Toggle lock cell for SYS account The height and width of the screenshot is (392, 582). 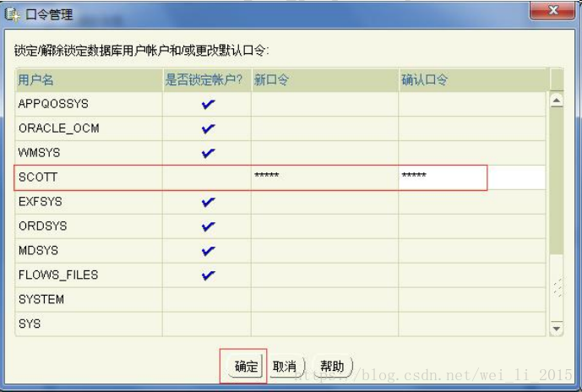click(207, 324)
